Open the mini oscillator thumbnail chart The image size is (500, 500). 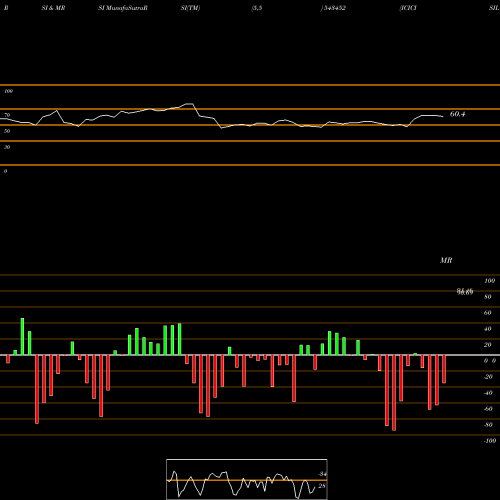247,479
